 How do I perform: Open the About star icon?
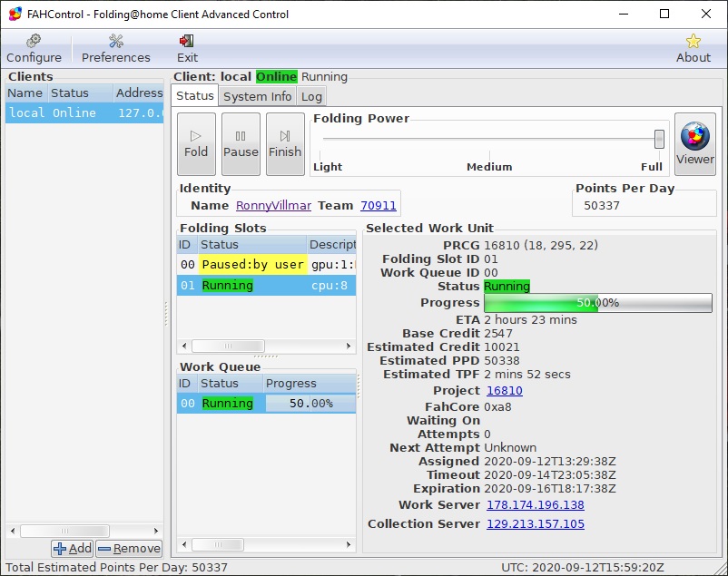click(x=694, y=48)
